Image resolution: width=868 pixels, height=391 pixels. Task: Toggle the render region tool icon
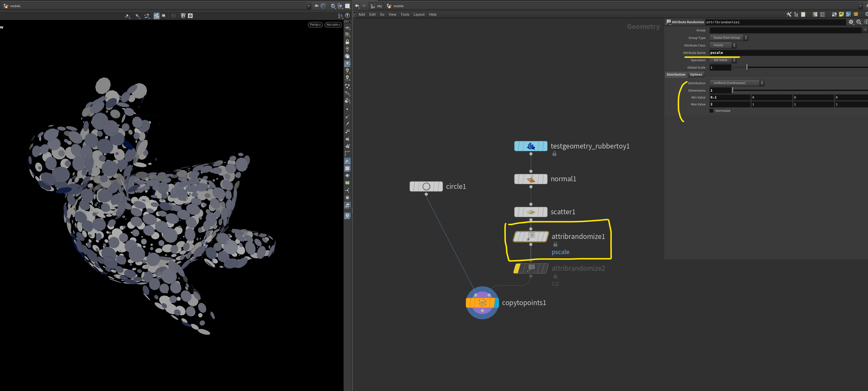click(164, 16)
